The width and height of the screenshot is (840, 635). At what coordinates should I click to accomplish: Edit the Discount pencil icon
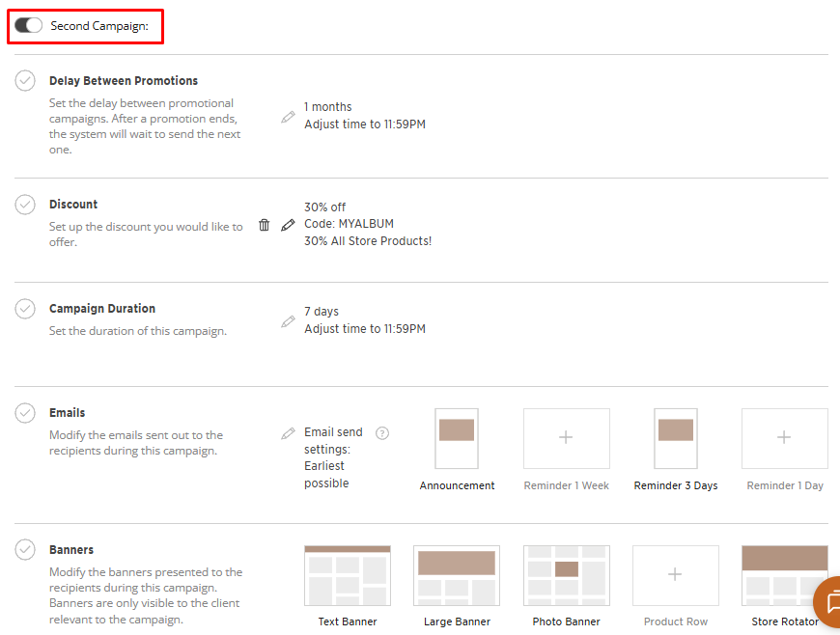coord(288,225)
